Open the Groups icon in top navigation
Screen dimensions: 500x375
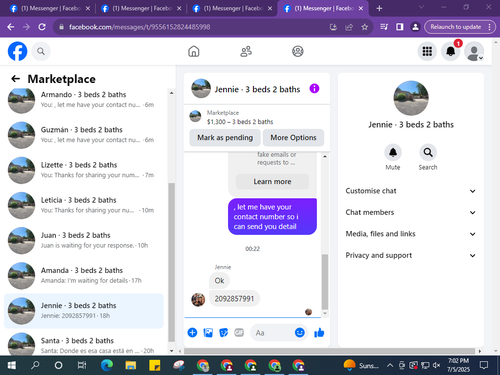coord(298,51)
